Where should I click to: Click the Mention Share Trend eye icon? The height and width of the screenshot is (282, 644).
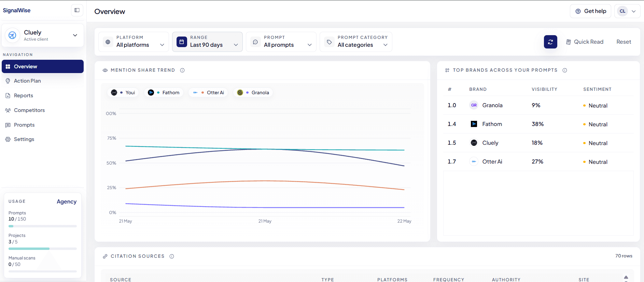105,70
